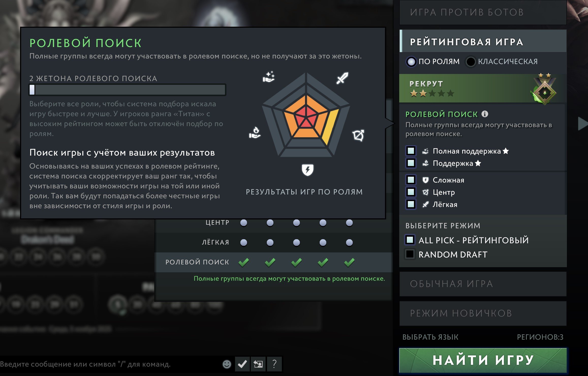This screenshot has height=376, width=588.
Task: Open the Выбрать язык option
Action: [x=430, y=337]
